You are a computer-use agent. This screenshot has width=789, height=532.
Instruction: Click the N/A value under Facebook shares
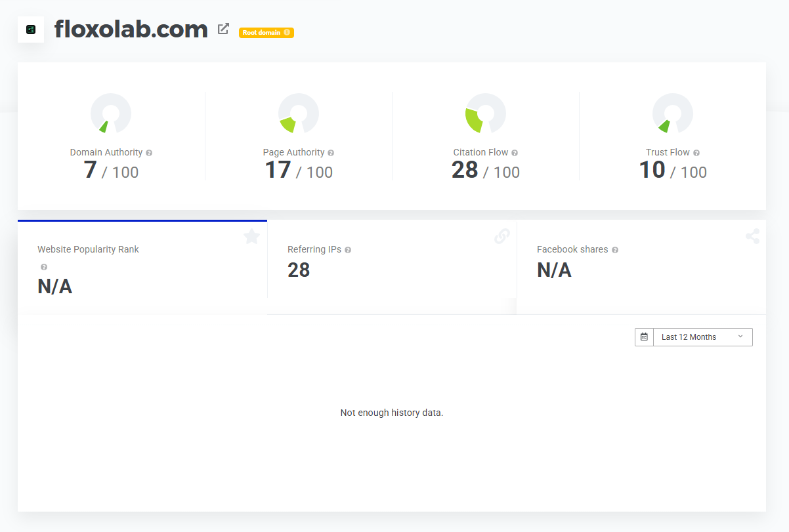point(554,270)
